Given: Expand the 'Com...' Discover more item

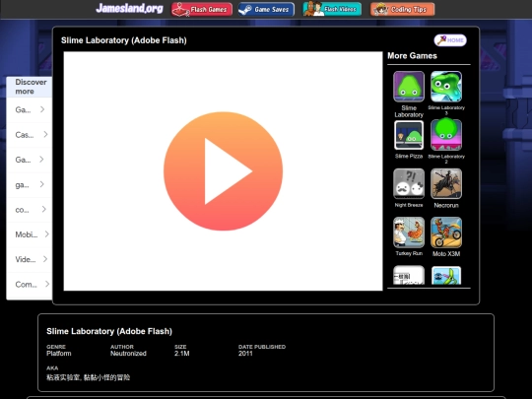Looking at the screenshot, I should click(x=30, y=285).
